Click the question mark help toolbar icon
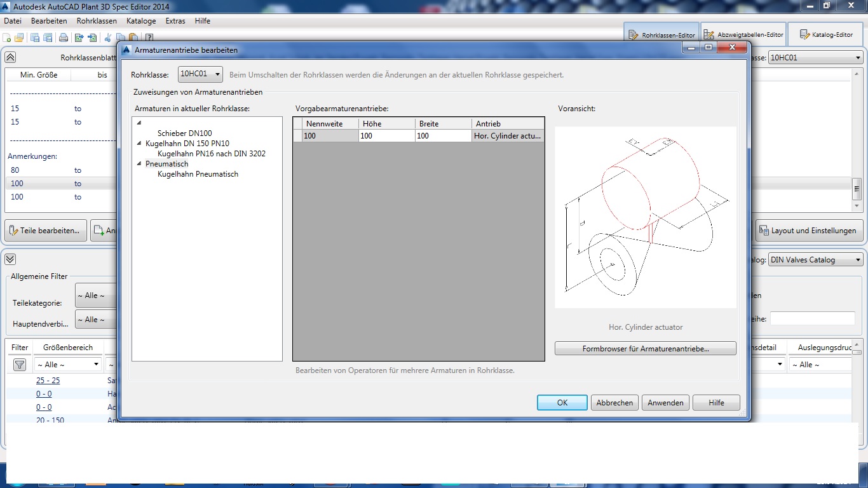Image resolution: width=868 pixels, height=488 pixels. 149,37
